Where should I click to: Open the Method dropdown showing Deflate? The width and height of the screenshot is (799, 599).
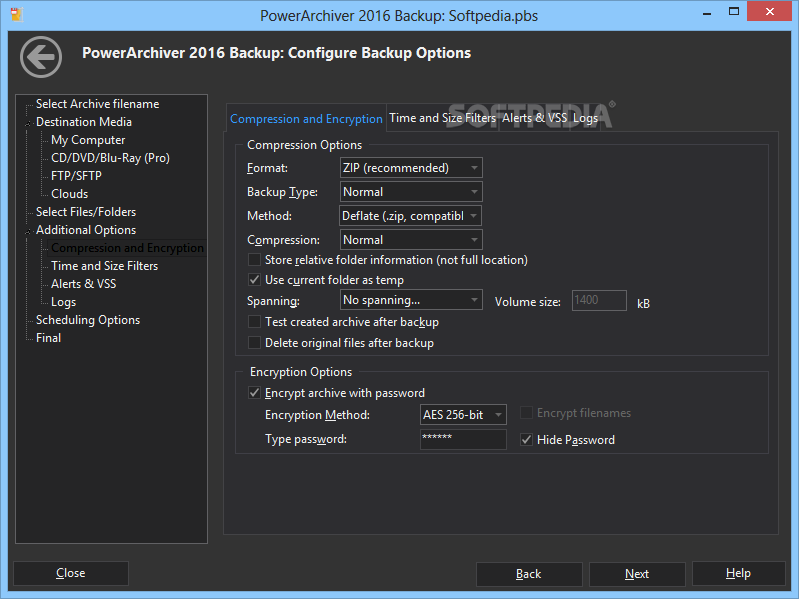pos(410,216)
